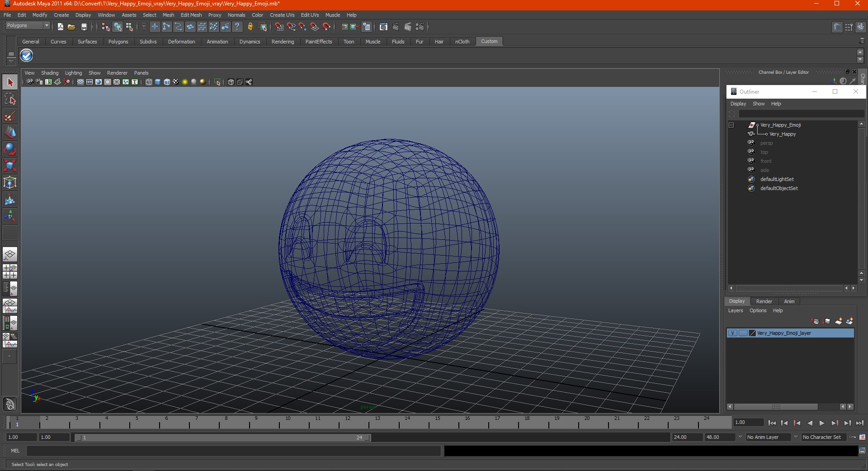Toggle the viewport grid display icon
The width and height of the screenshot is (868, 471).
tap(80, 82)
